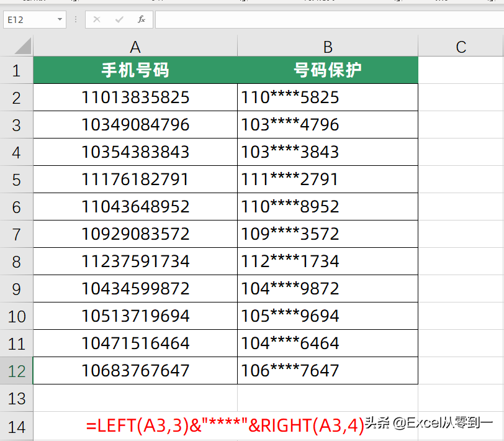Image resolution: width=504 pixels, height=441 pixels.
Task: Select row 12 header
Action: [x=16, y=371]
